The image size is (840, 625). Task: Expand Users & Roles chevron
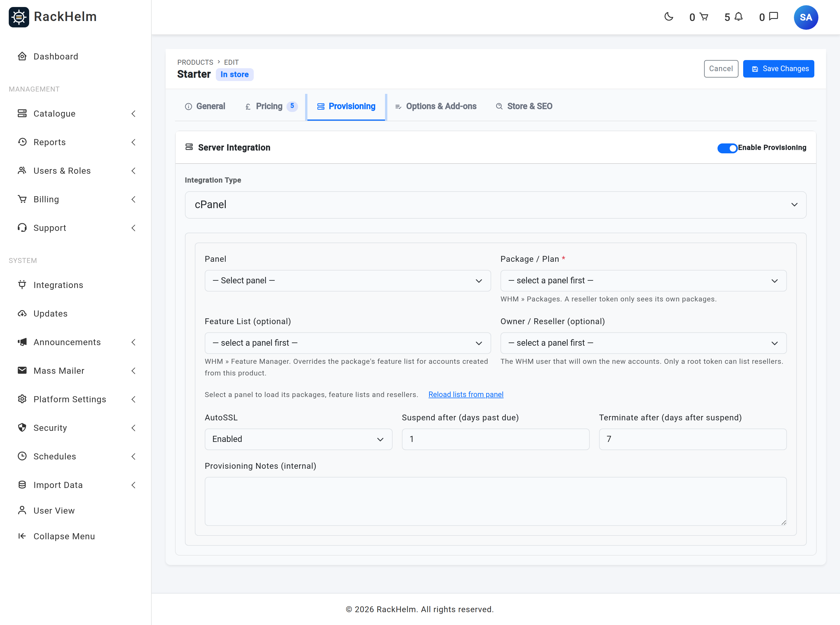click(133, 171)
